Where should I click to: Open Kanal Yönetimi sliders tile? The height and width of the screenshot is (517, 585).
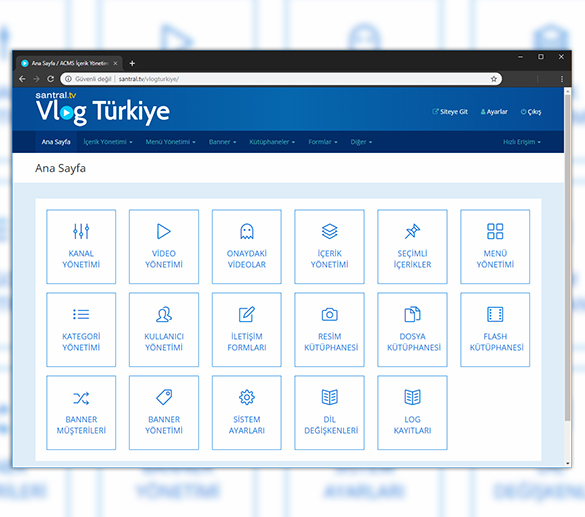click(x=81, y=247)
